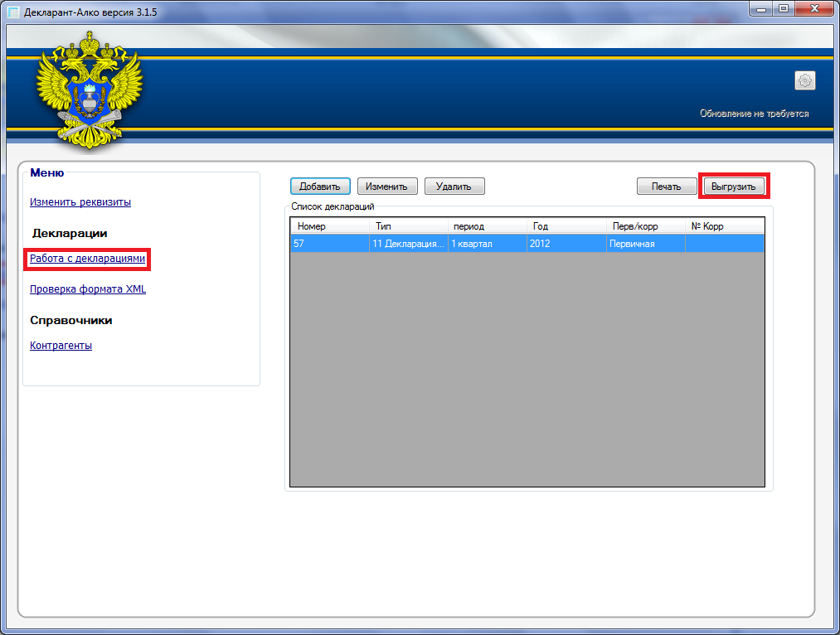
Task: Open the Изменить реквизиты link
Action: click(x=80, y=202)
